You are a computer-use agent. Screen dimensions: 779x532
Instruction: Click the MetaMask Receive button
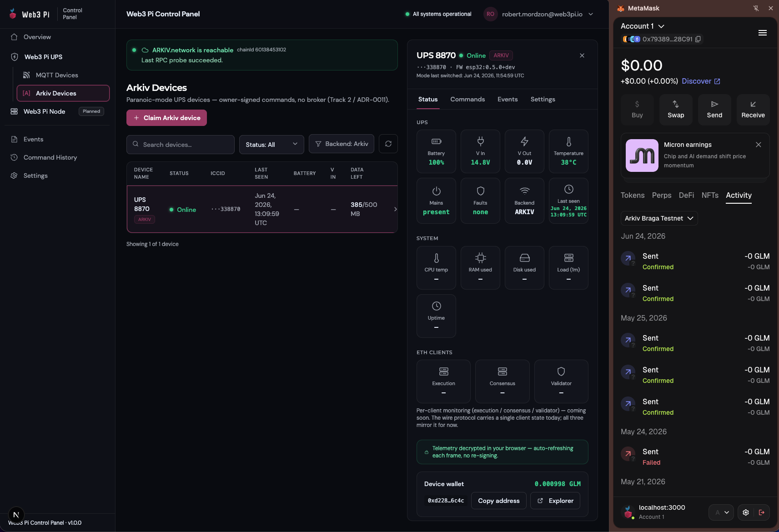[x=753, y=110]
